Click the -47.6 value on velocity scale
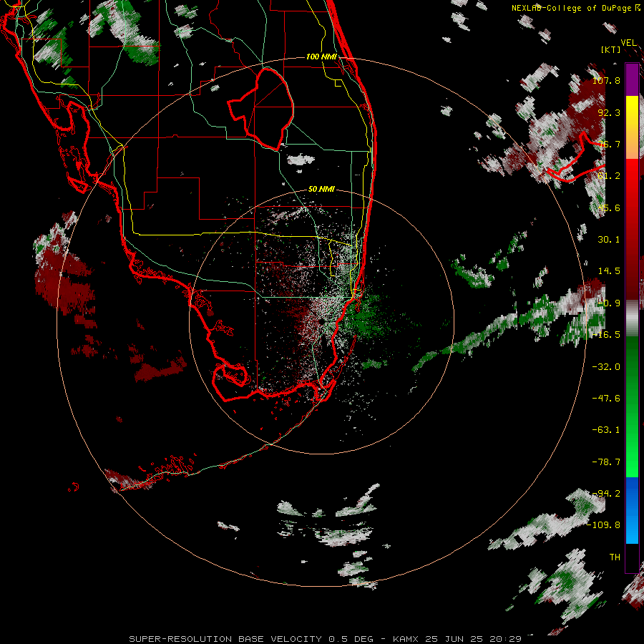644x644 pixels. click(x=606, y=399)
